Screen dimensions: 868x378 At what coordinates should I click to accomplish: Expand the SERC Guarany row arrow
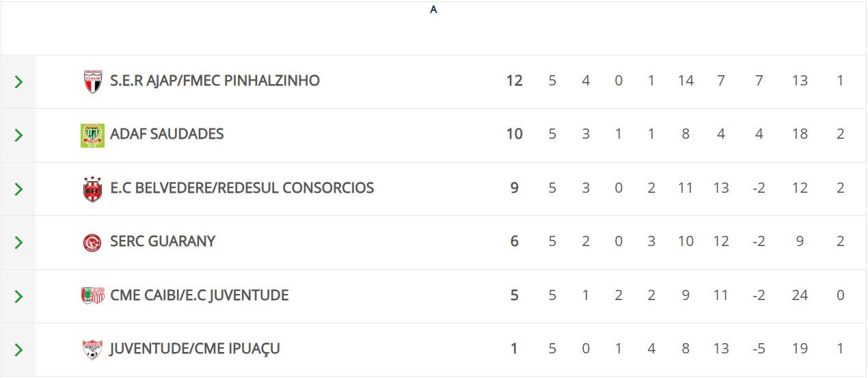(18, 243)
